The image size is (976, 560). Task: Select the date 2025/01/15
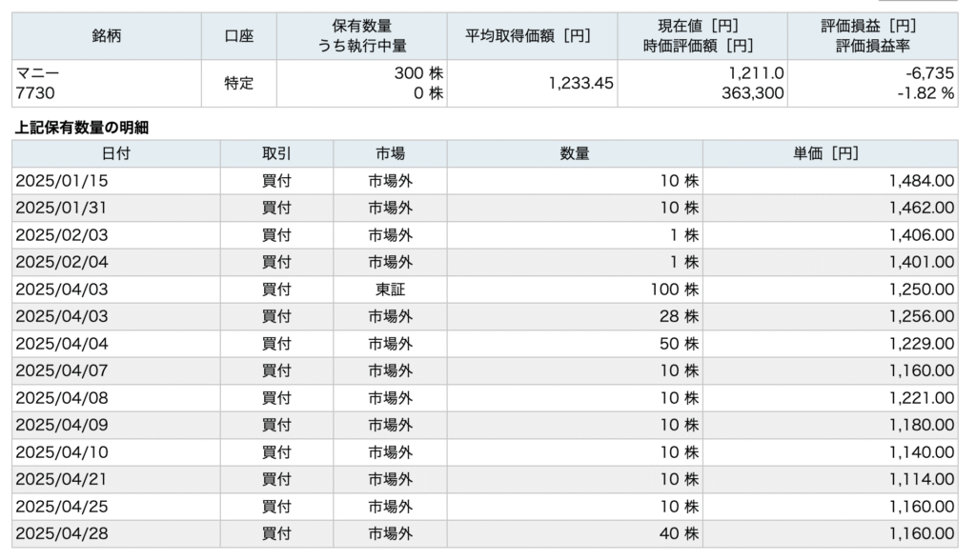(x=62, y=181)
